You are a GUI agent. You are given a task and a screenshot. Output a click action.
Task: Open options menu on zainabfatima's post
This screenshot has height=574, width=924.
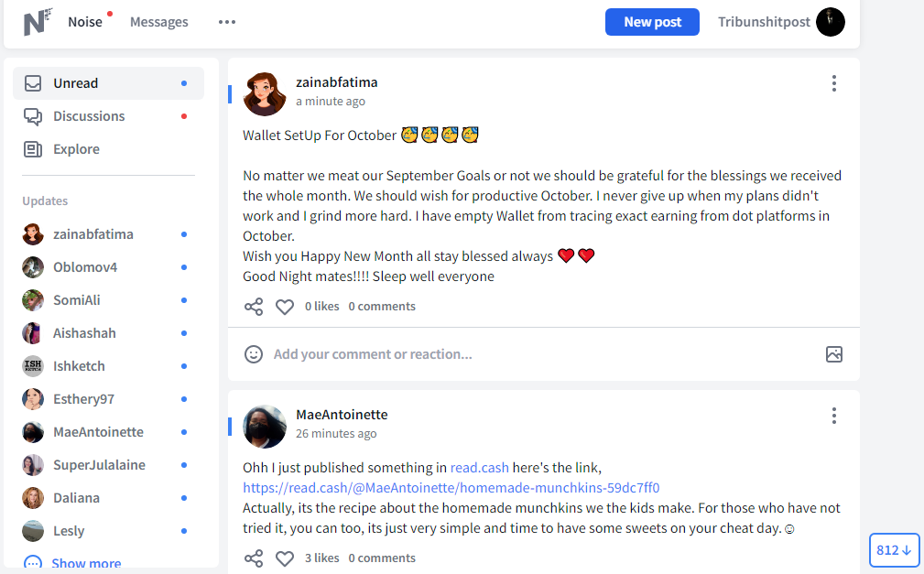tap(834, 83)
